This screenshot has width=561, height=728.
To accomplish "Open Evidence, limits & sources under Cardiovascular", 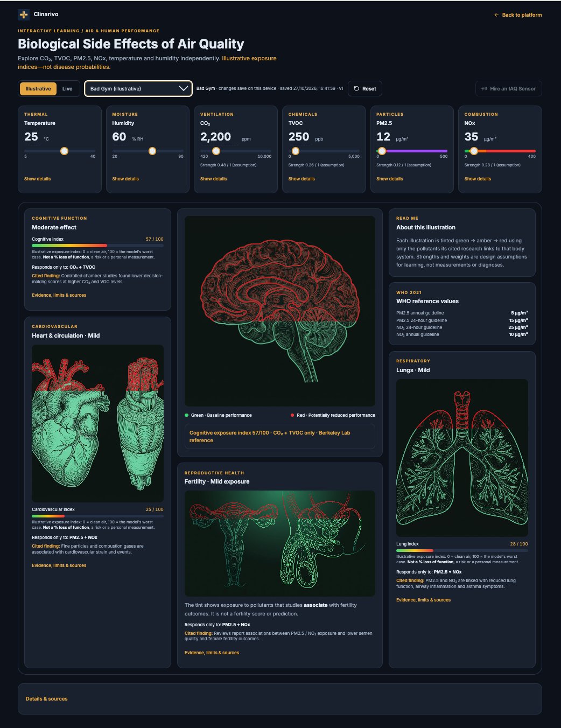I will pos(59,565).
